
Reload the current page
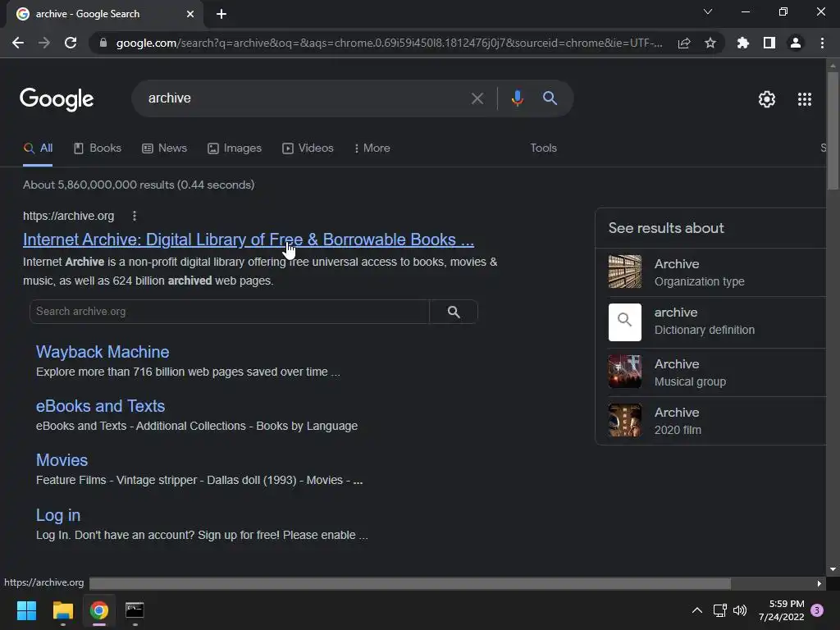pos(71,43)
